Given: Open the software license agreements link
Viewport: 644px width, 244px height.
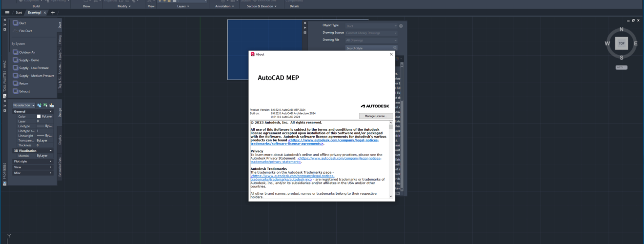Looking at the screenshot, I should (x=314, y=142).
